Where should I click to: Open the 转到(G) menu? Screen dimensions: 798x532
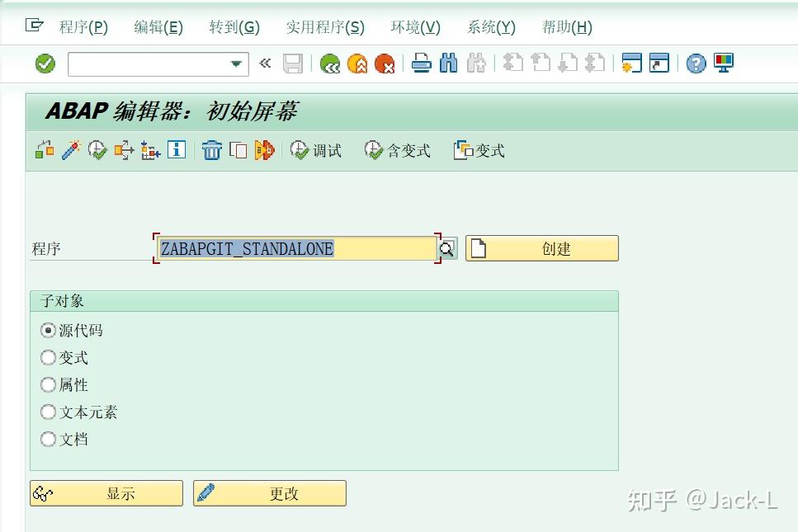pyautogui.click(x=234, y=27)
